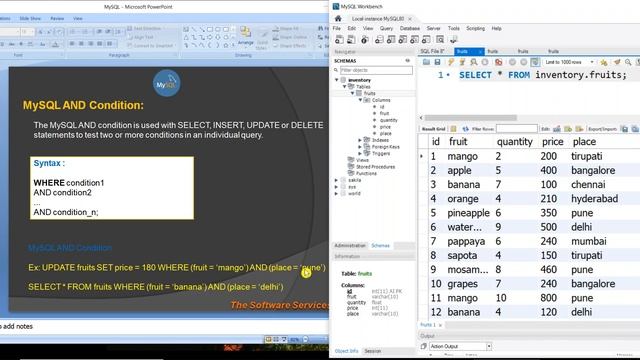Open the Scripting menu

pyautogui.click(x=476, y=29)
